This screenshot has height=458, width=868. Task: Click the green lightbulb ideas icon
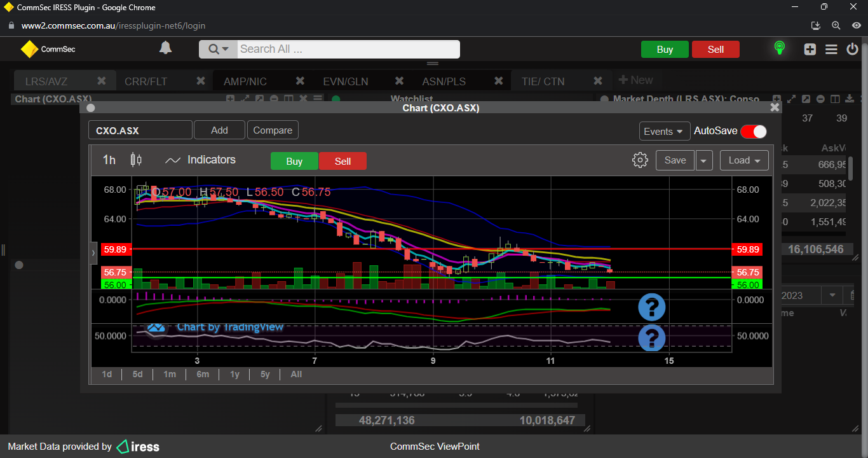(779, 48)
